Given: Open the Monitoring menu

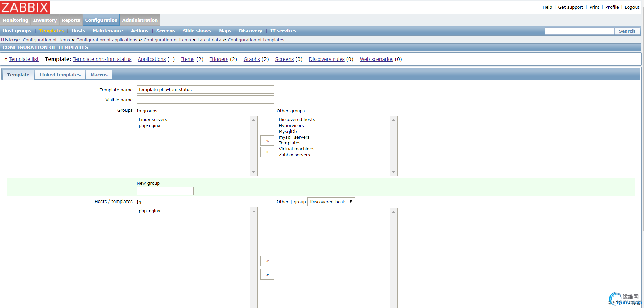Looking at the screenshot, I should coord(15,20).
